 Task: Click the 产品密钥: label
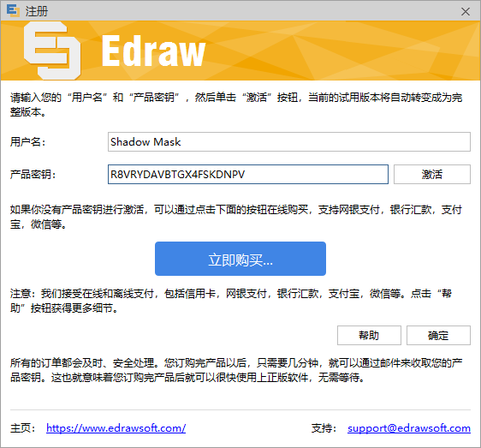tap(33, 175)
